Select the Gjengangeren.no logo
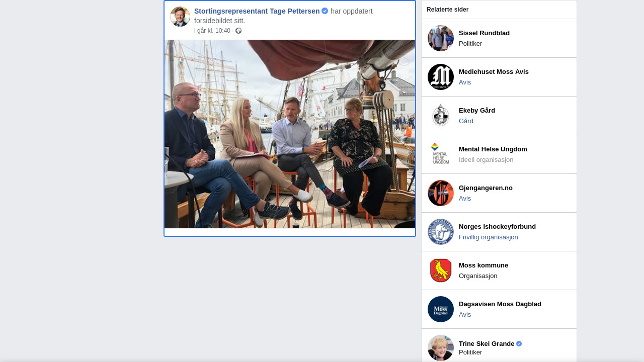 click(441, 193)
